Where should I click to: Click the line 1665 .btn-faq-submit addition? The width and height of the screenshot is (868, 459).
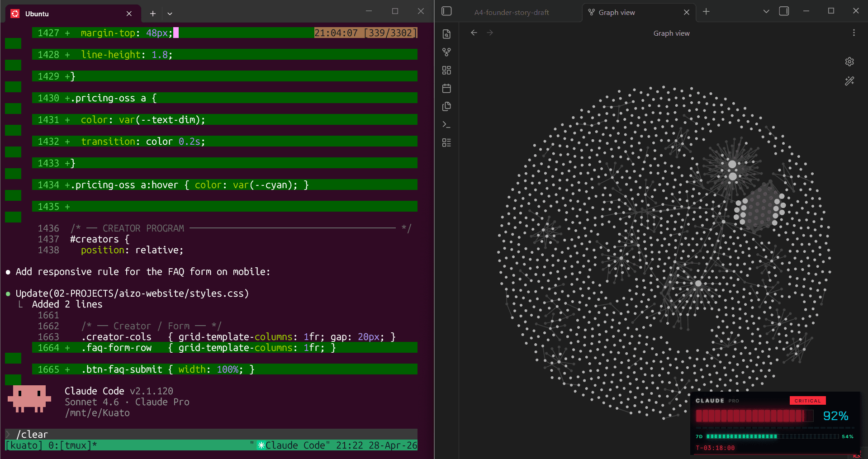(225, 369)
